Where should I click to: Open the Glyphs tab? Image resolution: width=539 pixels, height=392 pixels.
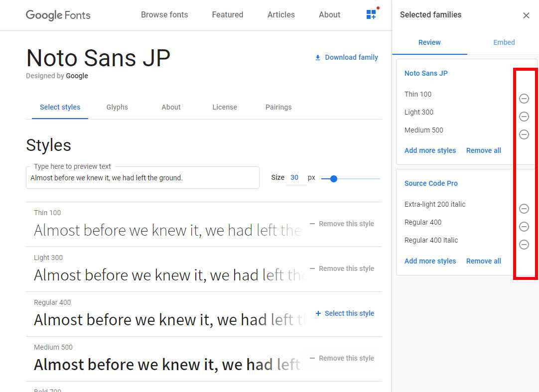pos(117,107)
